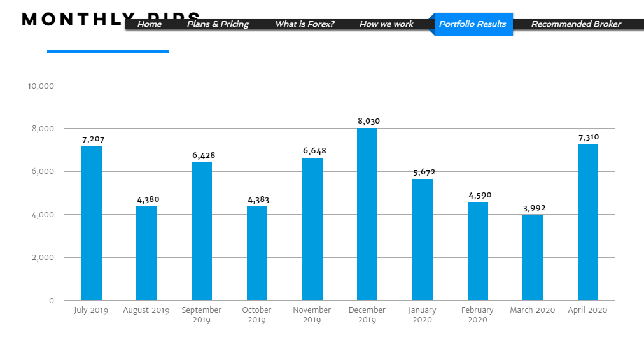Open the Home menu item
The image size is (644, 363).
tap(149, 24)
